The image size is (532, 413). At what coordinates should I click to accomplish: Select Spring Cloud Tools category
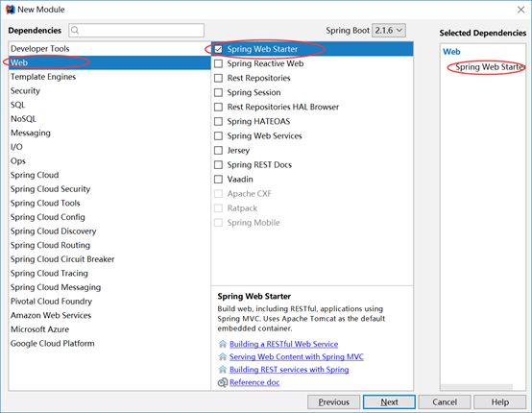pos(109,204)
